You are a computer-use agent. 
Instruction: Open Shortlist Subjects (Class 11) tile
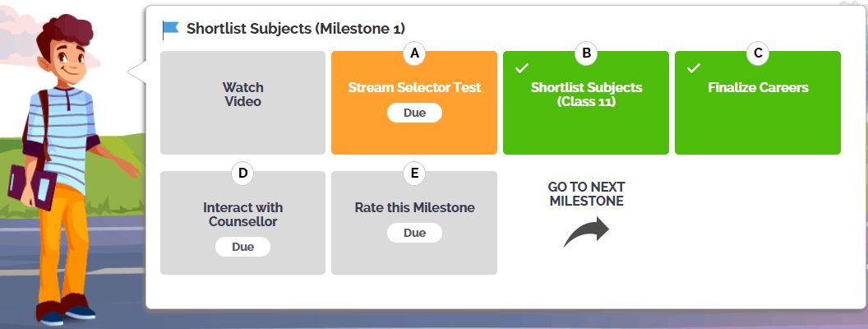coord(586,103)
